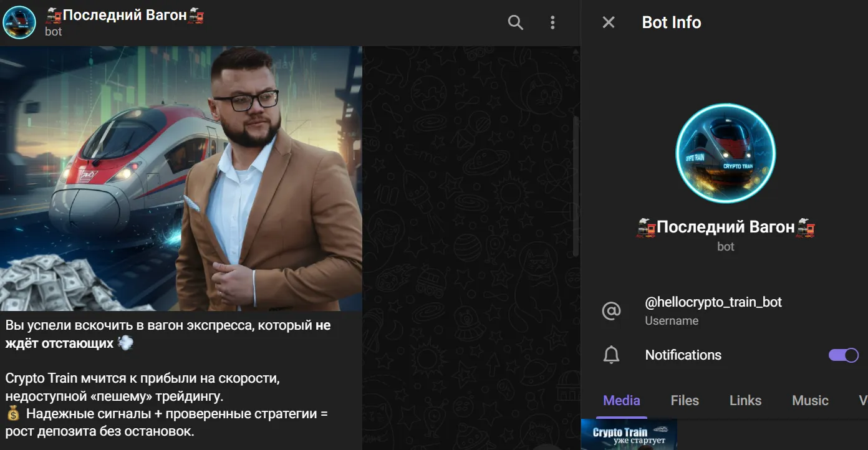Click the partially visible tab after Music
Viewport: 868px width, 450px height.
(863, 400)
